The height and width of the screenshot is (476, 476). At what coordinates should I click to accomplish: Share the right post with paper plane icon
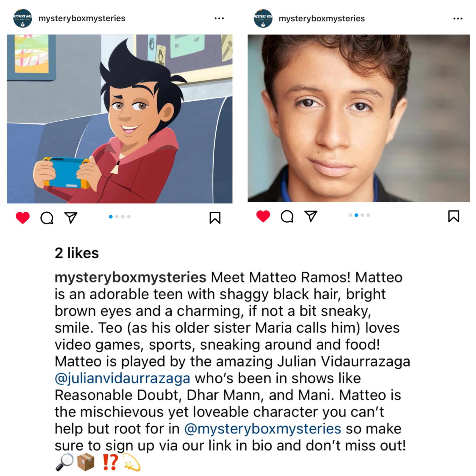click(x=311, y=216)
